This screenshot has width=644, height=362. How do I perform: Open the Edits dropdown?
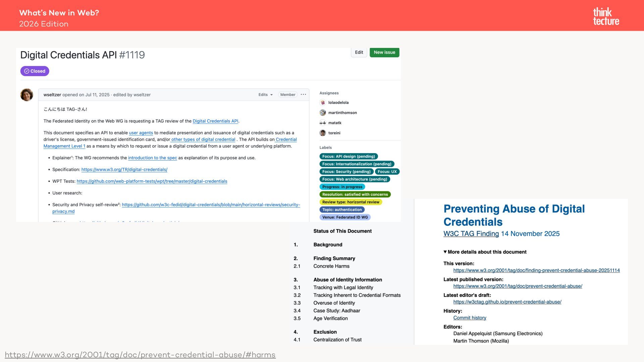pyautogui.click(x=265, y=95)
